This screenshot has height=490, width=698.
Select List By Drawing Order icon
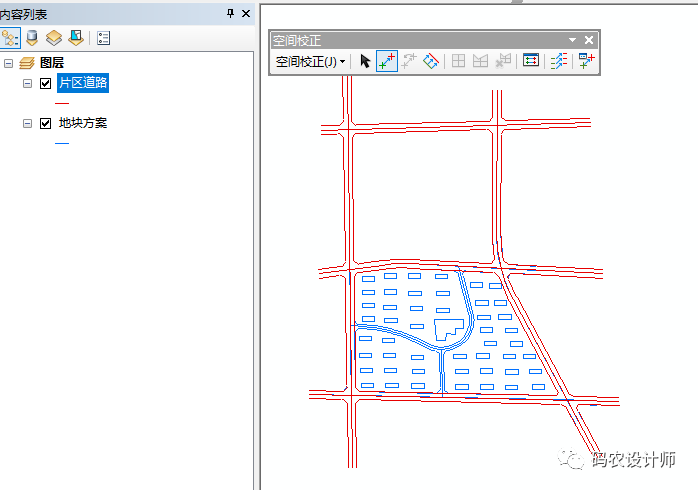point(11,38)
